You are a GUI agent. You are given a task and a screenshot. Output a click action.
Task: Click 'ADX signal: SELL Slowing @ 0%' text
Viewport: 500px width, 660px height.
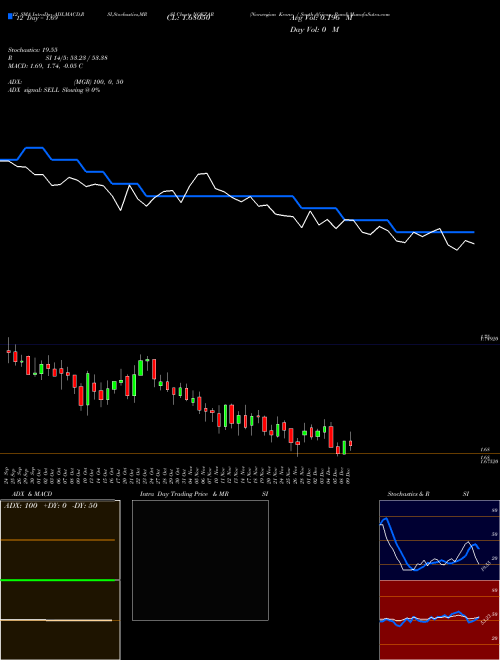(54, 90)
